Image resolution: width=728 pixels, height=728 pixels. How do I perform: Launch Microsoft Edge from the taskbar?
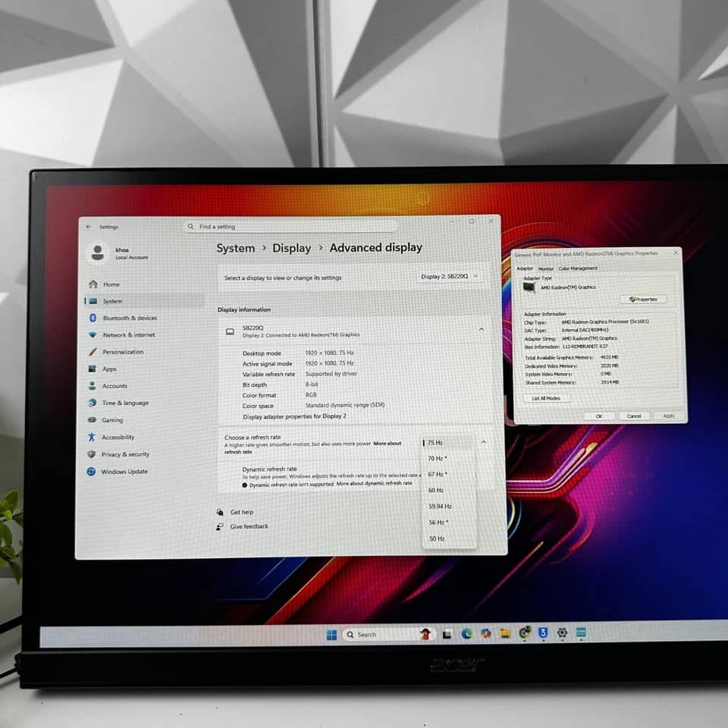[466, 634]
